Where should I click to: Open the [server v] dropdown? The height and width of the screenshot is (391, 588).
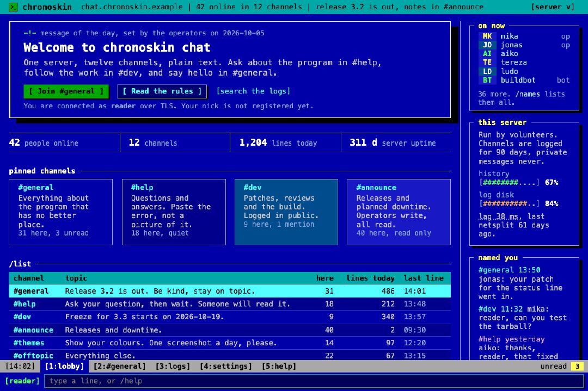[553, 7]
